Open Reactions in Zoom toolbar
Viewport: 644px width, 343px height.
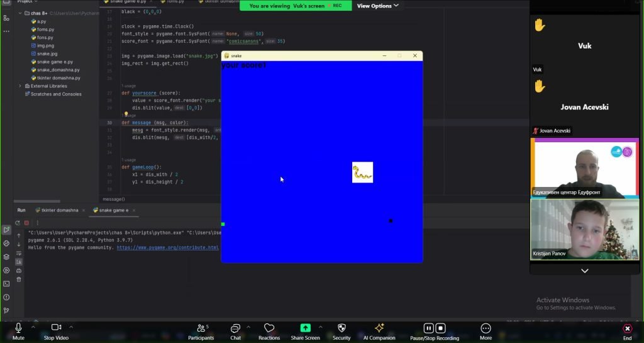coord(269,331)
